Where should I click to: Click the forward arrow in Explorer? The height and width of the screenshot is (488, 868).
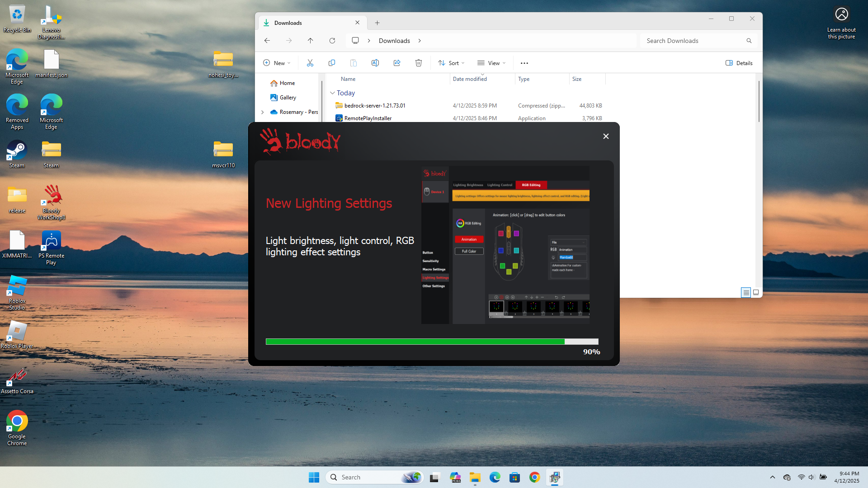(289, 41)
